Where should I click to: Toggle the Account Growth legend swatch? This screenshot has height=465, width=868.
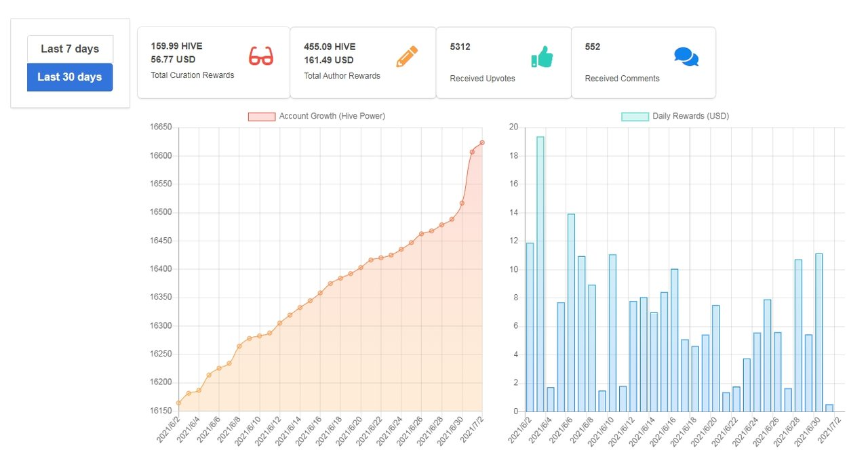pyautogui.click(x=262, y=117)
